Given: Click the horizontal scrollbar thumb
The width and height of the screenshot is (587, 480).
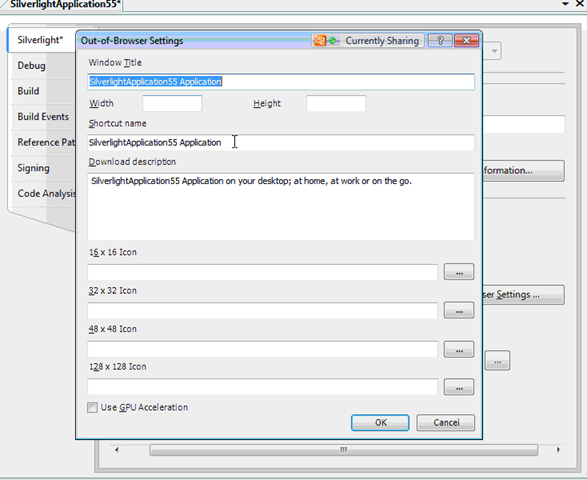Looking at the screenshot, I should tap(343, 450).
